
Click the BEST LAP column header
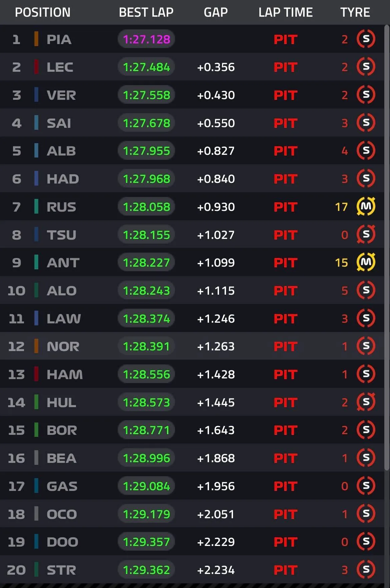[x=146, y=12]
